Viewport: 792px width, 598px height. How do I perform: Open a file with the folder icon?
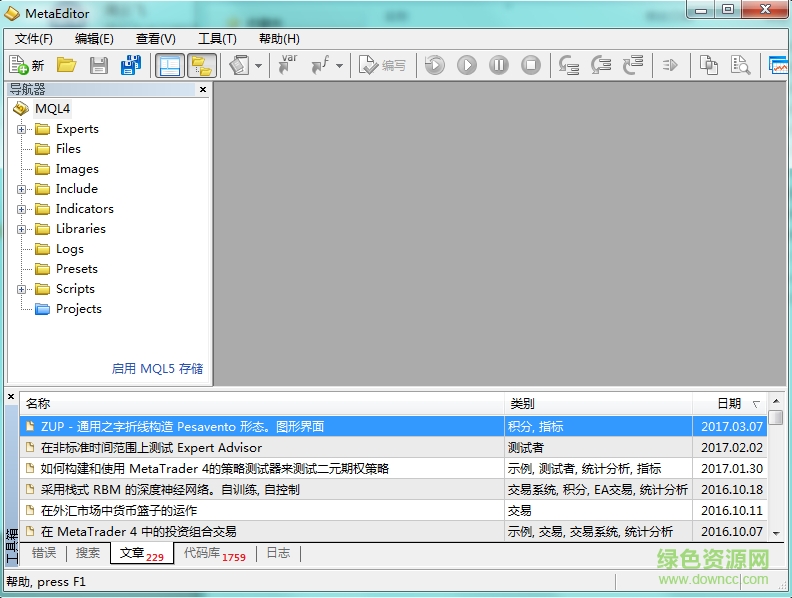pyautogui.click(x=66, y=65)
